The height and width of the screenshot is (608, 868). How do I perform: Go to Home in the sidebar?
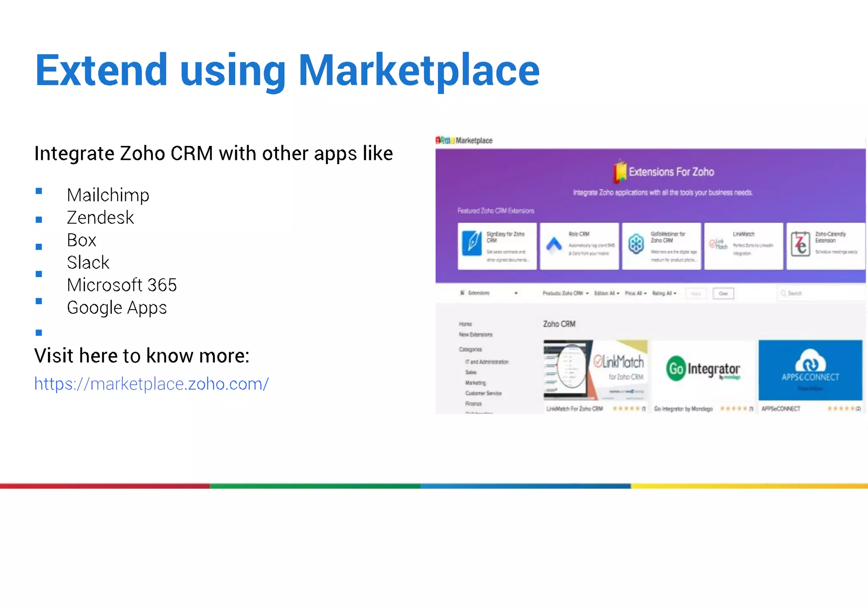point(465,324)
